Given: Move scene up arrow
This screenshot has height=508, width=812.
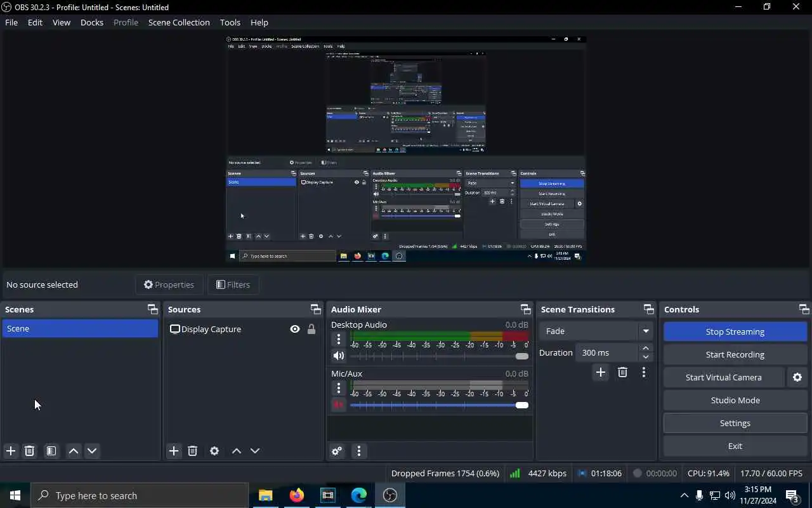Looking at the screenshot, I should coord(74,451).
